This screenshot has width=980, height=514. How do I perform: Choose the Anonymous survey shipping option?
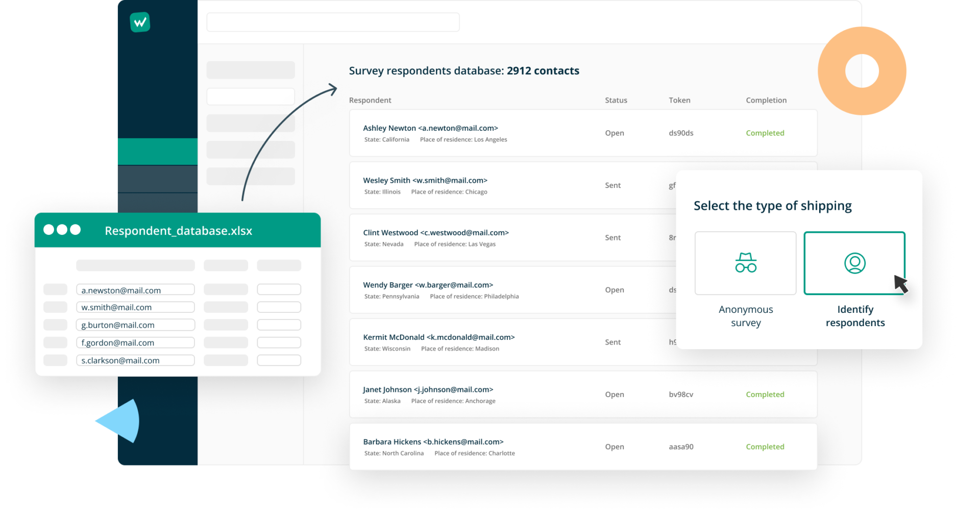tap(745, 279)
